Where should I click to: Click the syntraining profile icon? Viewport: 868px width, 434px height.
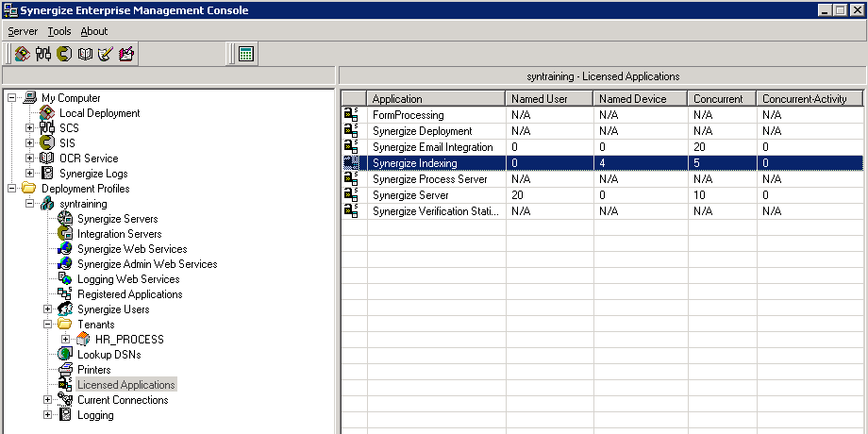(x=47, y=203)
